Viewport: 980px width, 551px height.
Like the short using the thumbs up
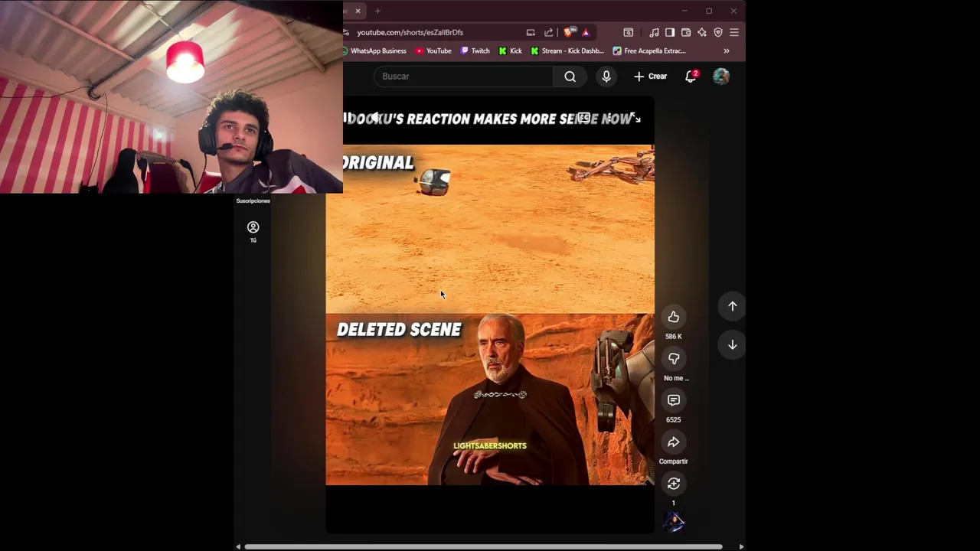[x=674, y=317]
